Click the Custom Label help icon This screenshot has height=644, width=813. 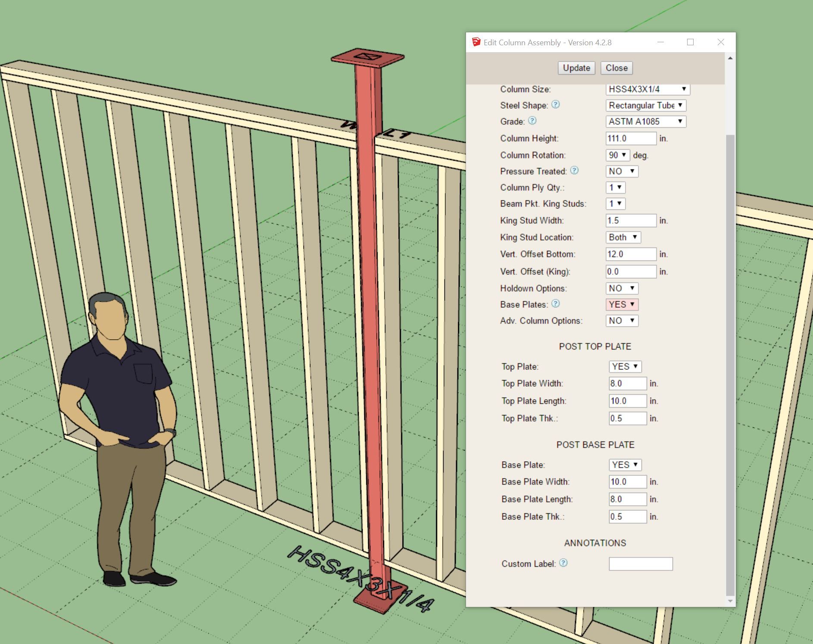click(563, 563)
